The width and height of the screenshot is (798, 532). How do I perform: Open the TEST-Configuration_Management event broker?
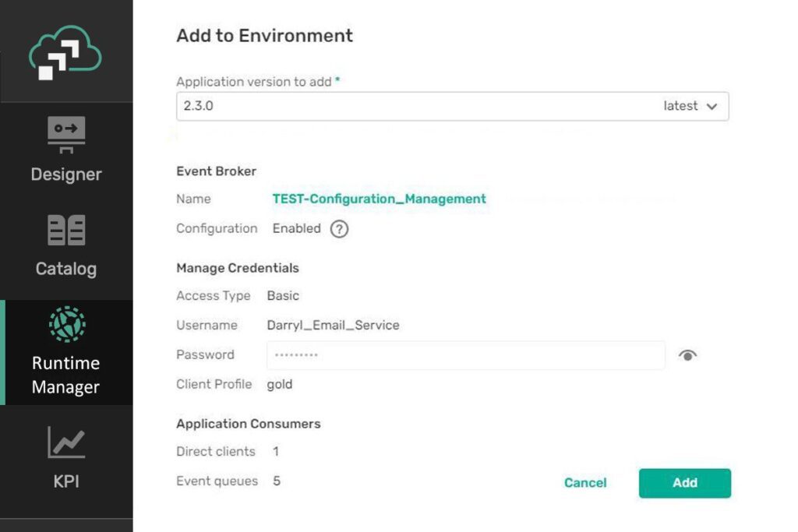pos(380,199)
